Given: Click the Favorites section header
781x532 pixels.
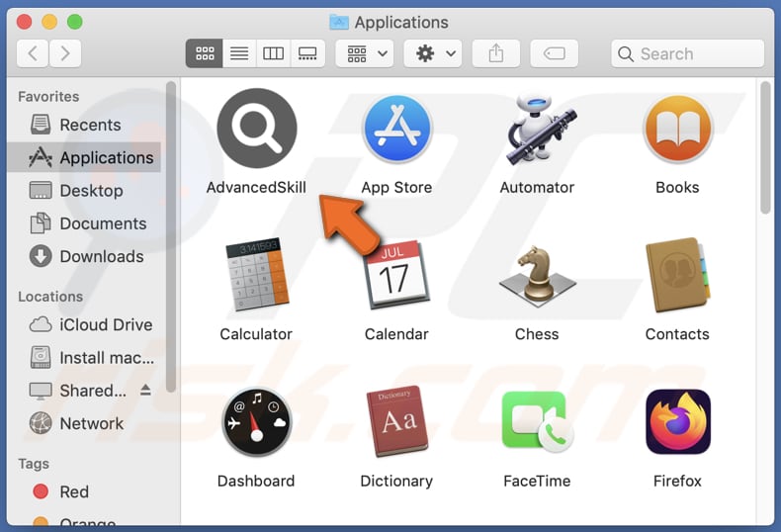Looking at the screenshot, I should coord(48,97).
